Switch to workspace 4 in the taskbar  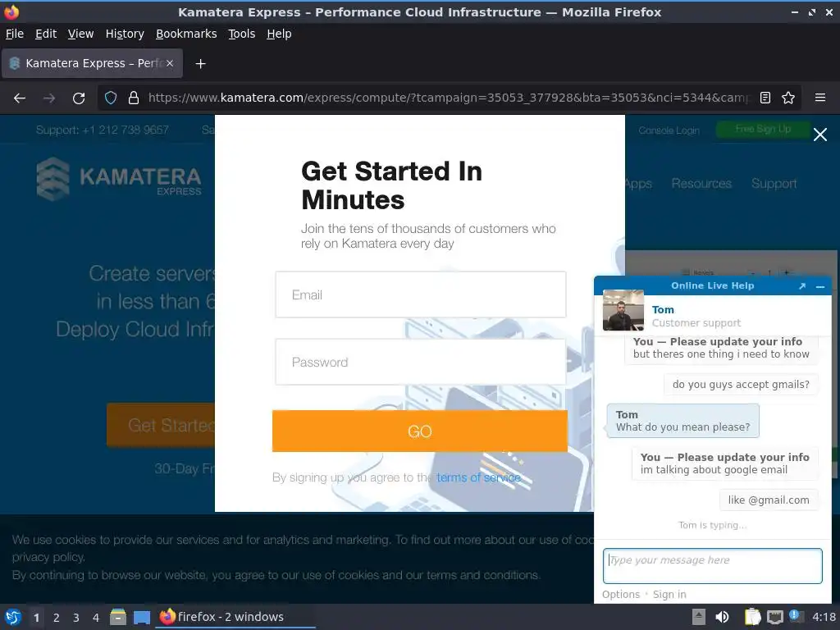tap(96, 618)
